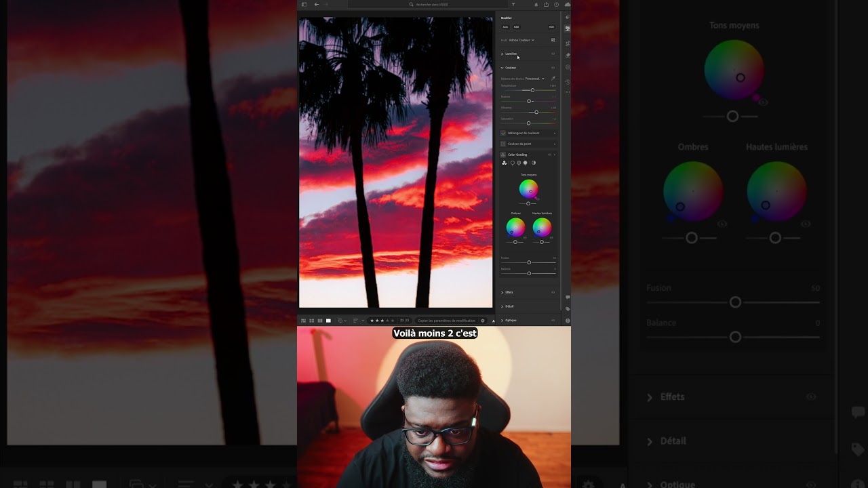Image resolution: width=868 pixels, height=488 pixels.
Task: Toggle the eye beside Hautes lumières wheel
Action: point(551,237)
